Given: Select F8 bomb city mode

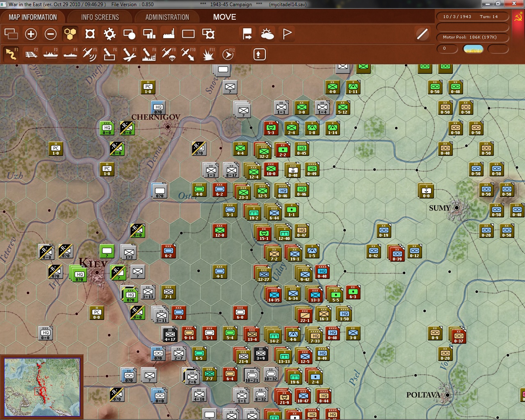Looking at the screenshot, I should [x=149, y=54].
